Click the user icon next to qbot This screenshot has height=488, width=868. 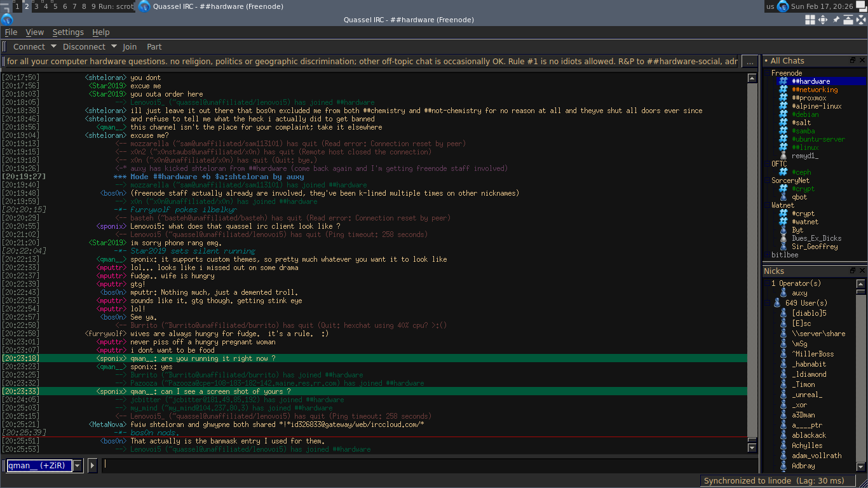click(x=783, y=197)
